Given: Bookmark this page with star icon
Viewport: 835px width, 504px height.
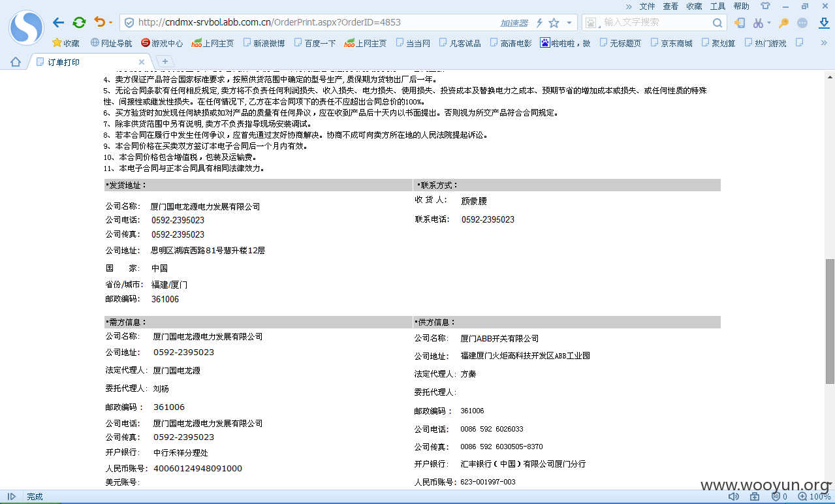Looking at the screenshot, I should point(554,23).
